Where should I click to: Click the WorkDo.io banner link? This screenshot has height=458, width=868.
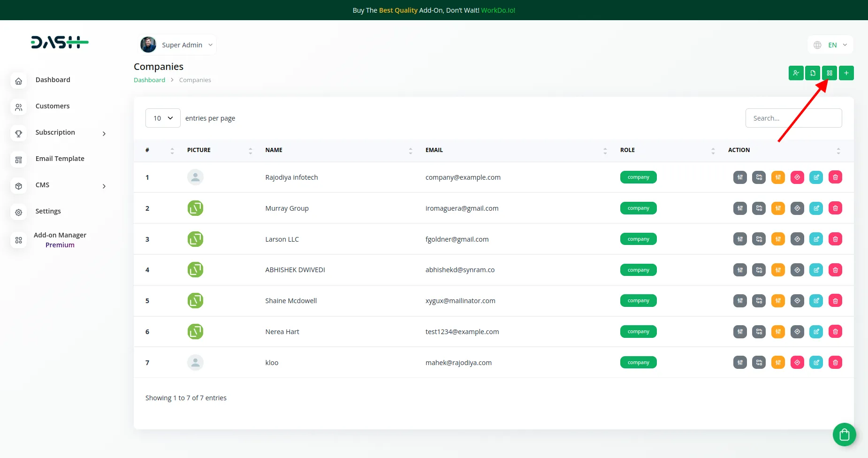[x=498, y=10]
